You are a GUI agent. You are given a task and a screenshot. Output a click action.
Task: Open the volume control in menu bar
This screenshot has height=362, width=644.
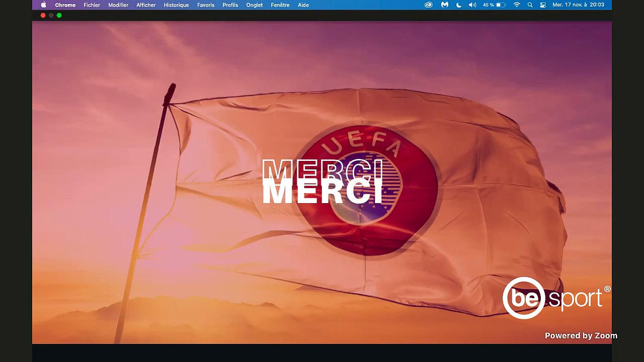472,5
